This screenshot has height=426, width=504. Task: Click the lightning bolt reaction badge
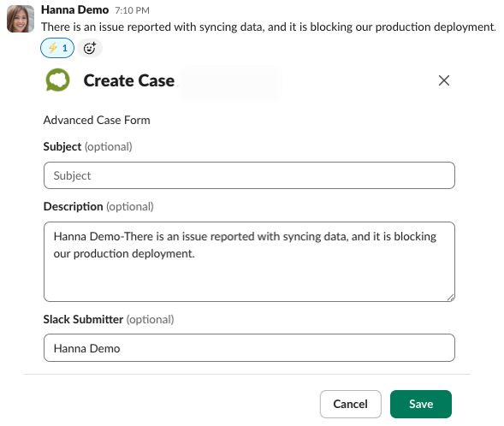point(57,48)
